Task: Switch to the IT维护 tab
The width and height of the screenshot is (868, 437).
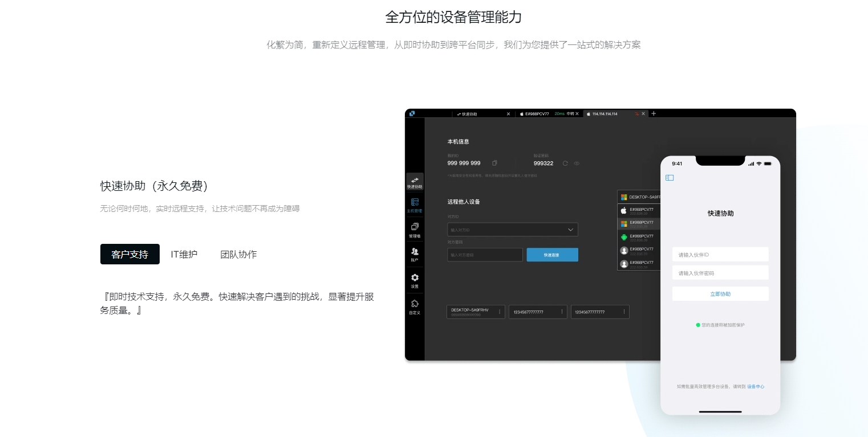Action: (184, 254)
